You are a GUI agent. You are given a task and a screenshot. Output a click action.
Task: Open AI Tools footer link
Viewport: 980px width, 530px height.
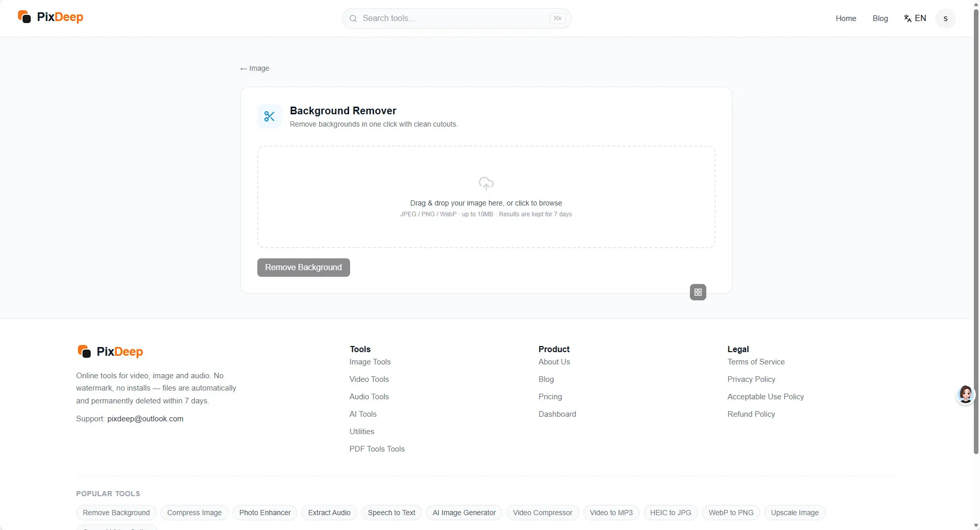[x=363, y=414]
